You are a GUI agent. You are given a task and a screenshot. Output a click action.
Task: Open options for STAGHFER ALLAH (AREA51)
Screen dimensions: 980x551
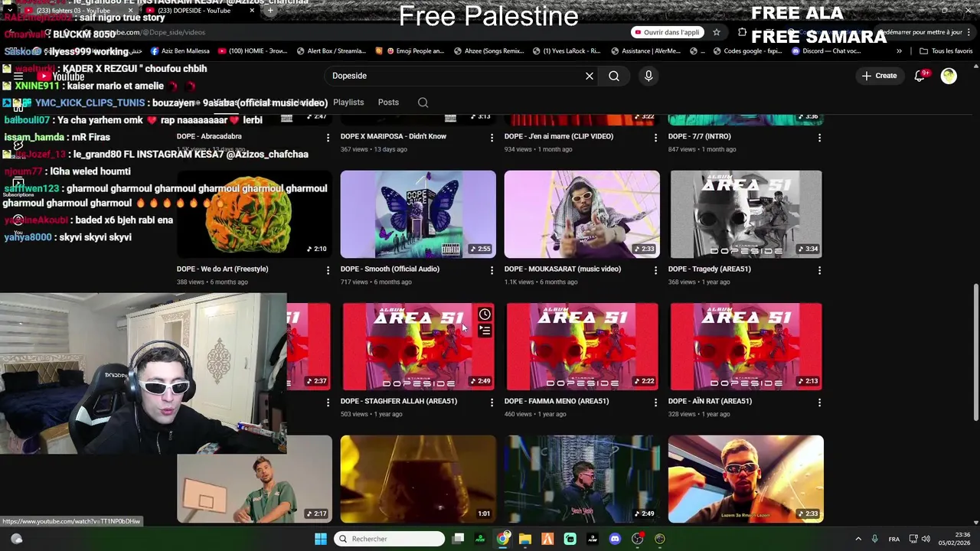(492, 403)
